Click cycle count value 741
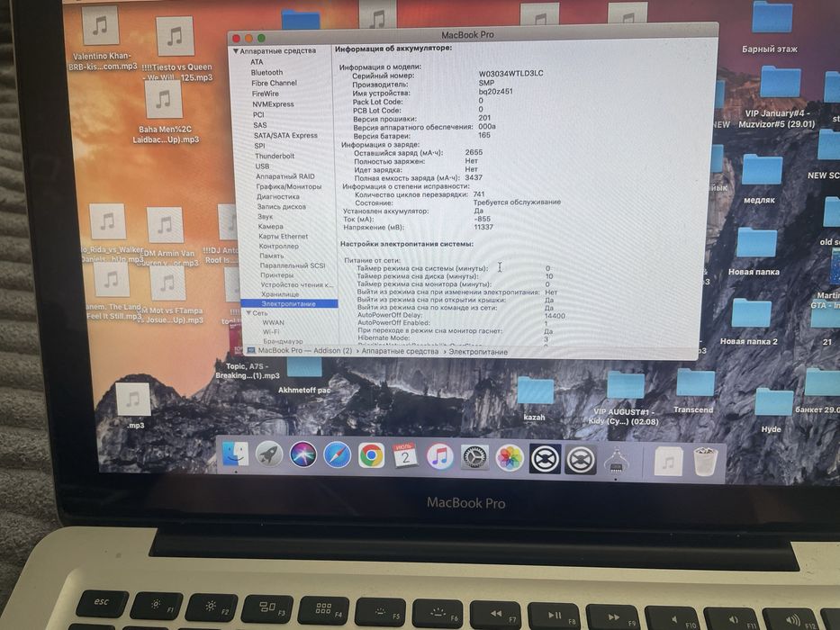The image size is (840, 630). (x=479, y=193)
